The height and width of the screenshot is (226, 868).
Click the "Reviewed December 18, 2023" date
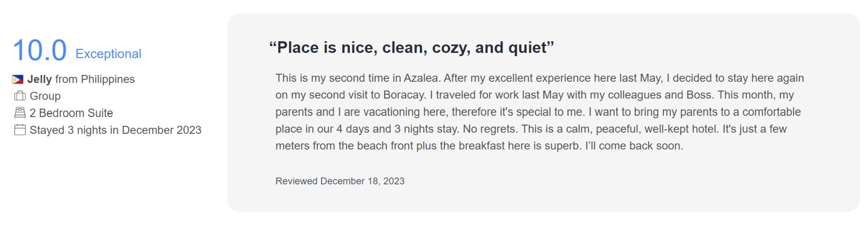[x=340, y=181]
